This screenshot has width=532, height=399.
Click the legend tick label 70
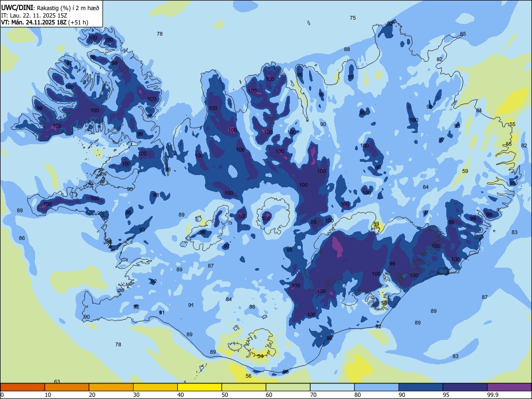click(x=313, y=395)
